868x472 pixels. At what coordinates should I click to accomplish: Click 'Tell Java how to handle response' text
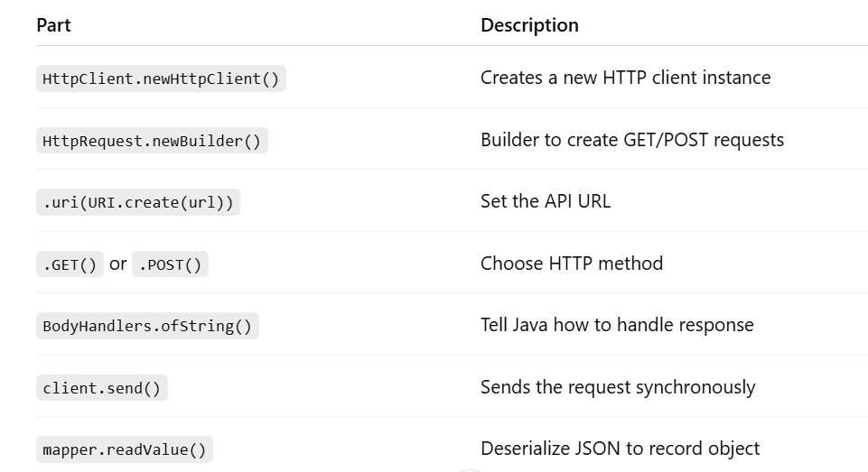coord(617,325)
